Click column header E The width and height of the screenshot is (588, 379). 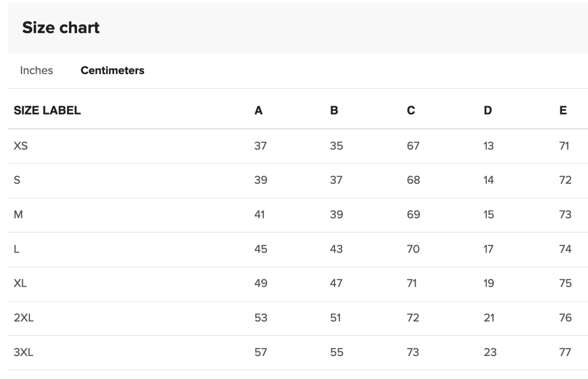tap(563, 110)
